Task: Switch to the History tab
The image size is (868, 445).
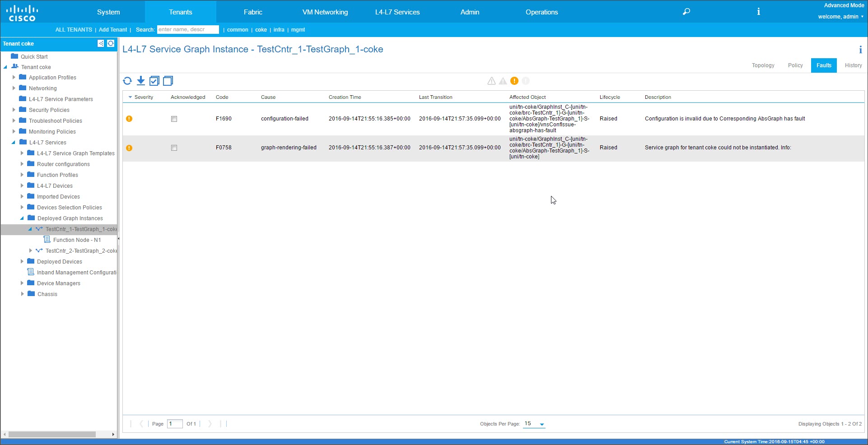Action: point(854,65)
